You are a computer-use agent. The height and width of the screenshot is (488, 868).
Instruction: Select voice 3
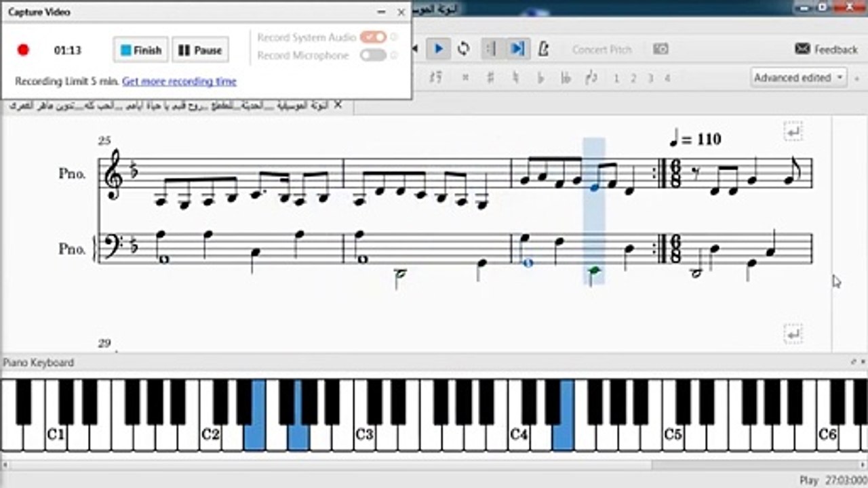(x=650, y=79)
